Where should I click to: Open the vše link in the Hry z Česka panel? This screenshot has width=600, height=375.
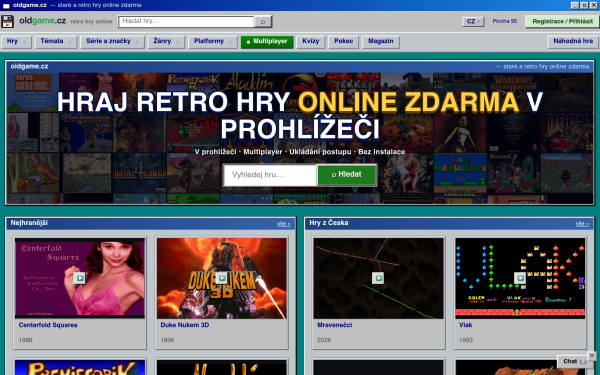pyautogui.click(x=582, y=224)
